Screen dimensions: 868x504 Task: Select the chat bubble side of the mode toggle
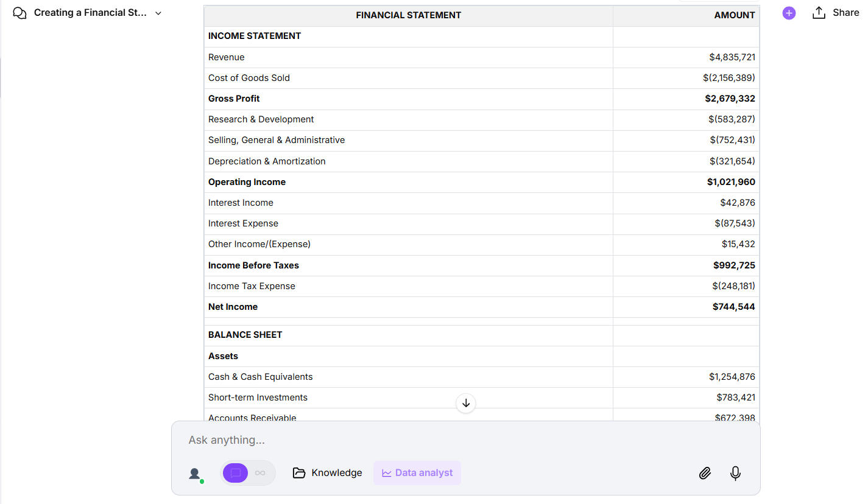(x=235, y=473)
